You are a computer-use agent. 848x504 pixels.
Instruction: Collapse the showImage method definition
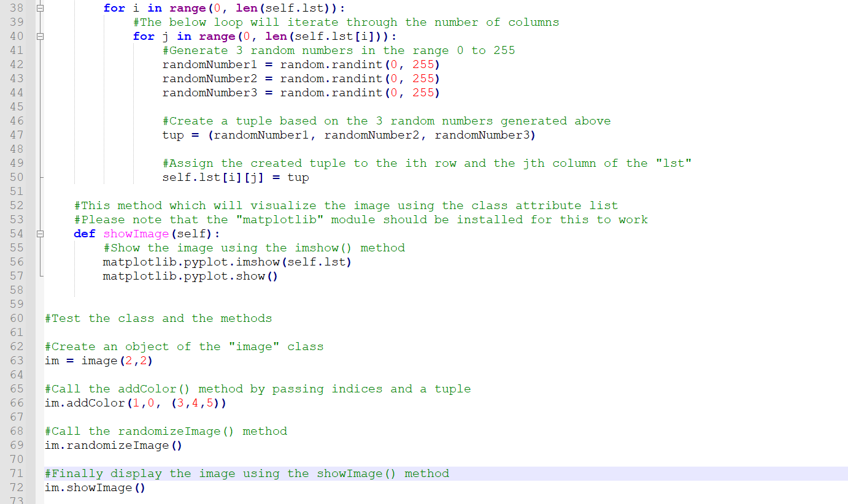pos(40,234)
